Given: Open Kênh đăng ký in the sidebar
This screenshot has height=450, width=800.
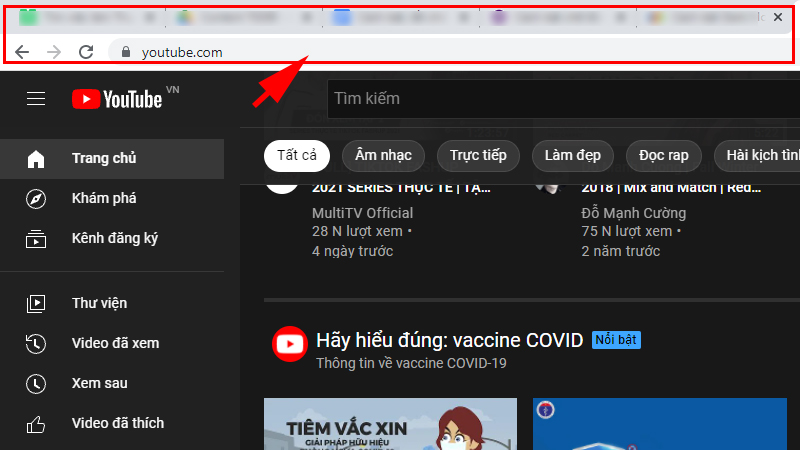Looking at the screenshot, I should coord(112,238).
